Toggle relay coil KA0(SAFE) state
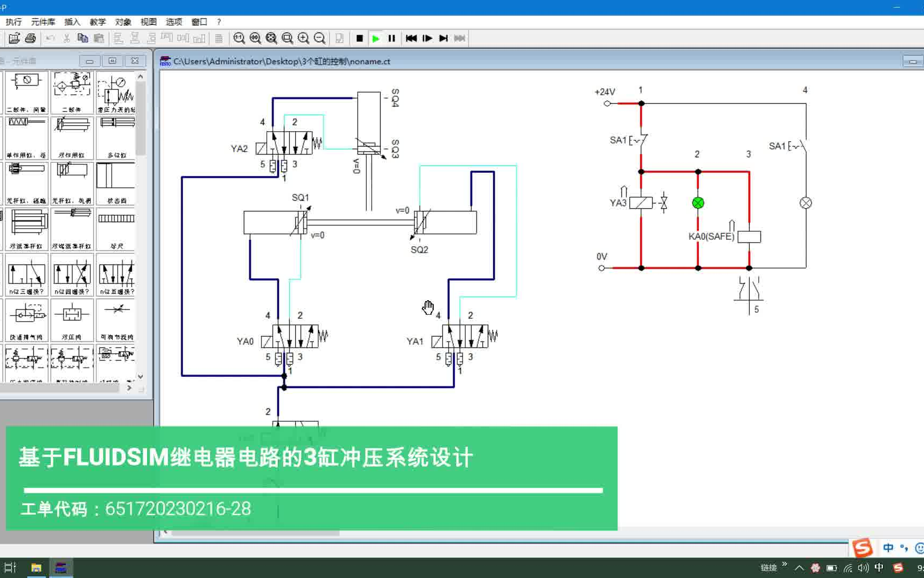The width and height of the screenshot is (924, 578). coord(748,235)
